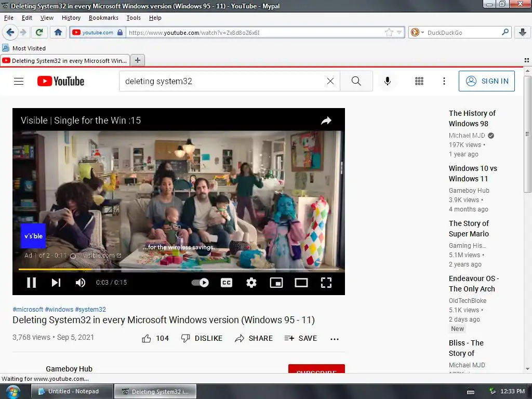Click the browser forward arrow

[x=23, y=33]
